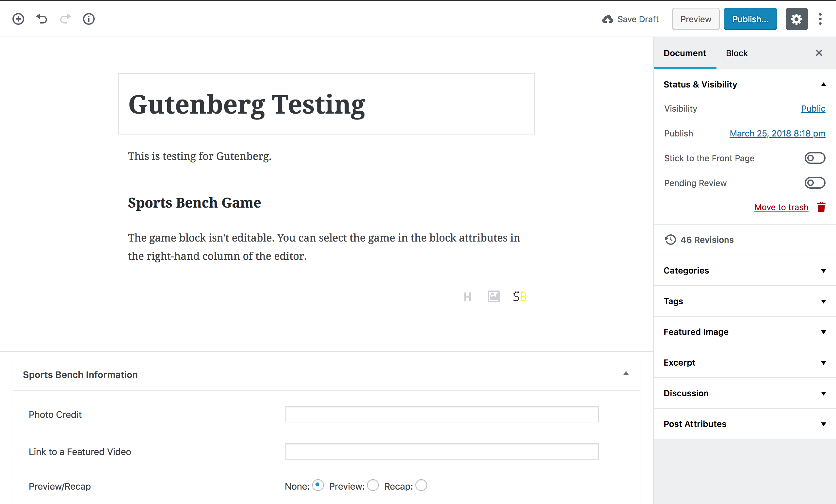Toggle Stick to the Front Page

[814, 158]
